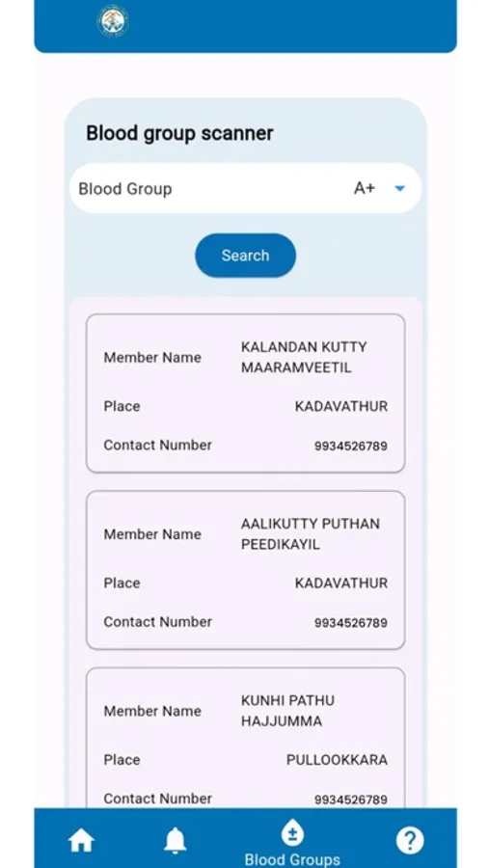Image resolution: width=489 pixels, height=868 pixels.
Task: Open the help question mark icon
Action: tap(410, 841)
